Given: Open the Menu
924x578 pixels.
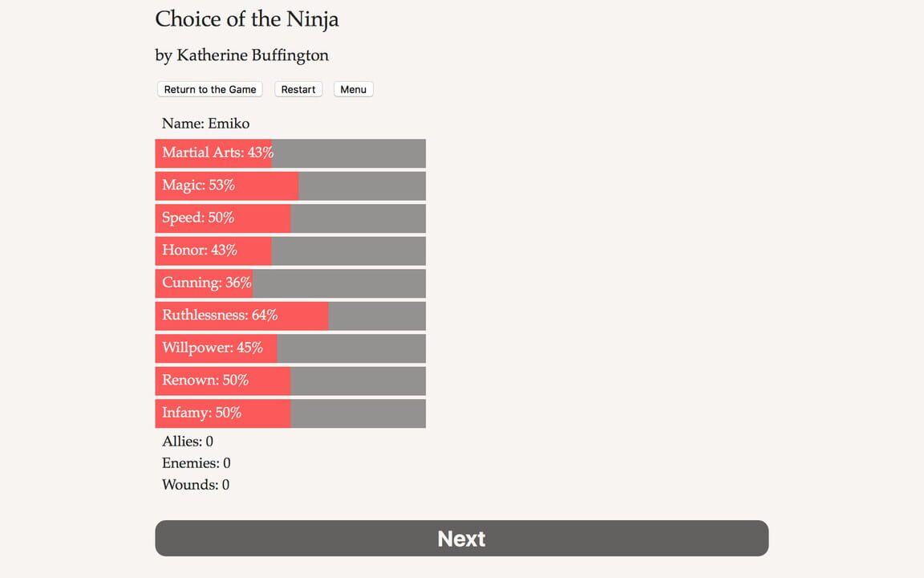Looking at the screenshot, I should point(353,89).
